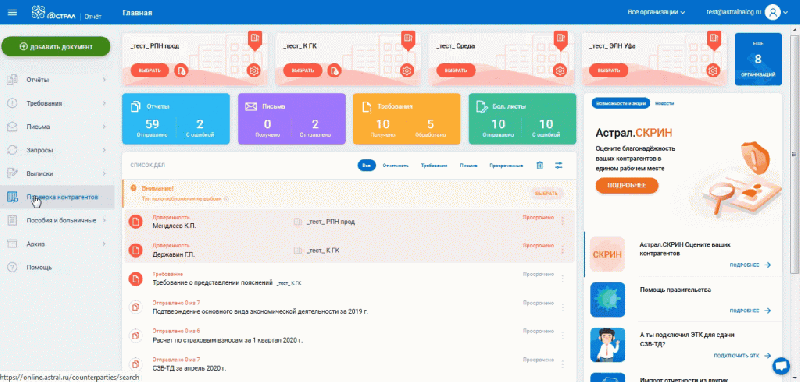Screen dimensions: 800x382
Task: Expand the Письма sidebar chevron
Action: point(104,126)
